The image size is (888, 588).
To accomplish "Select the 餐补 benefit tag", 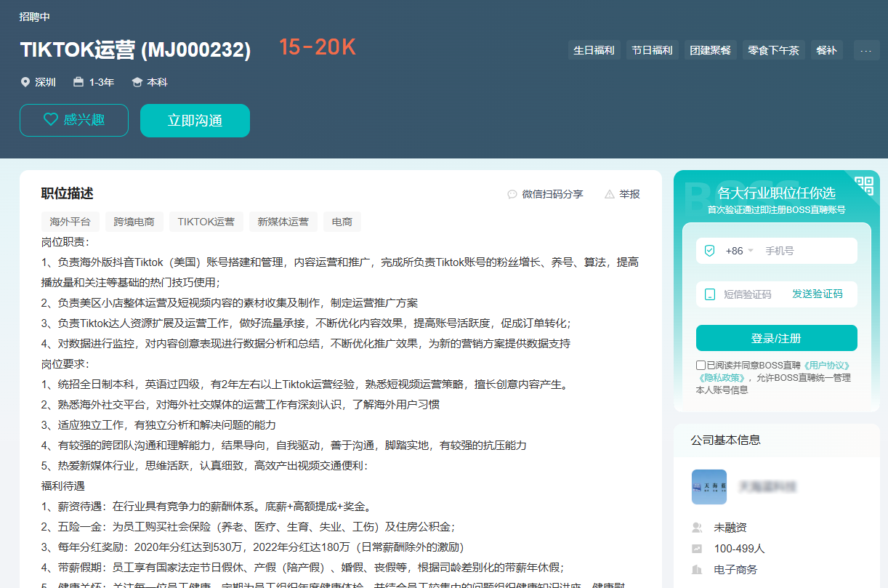I will click(827, 50).
